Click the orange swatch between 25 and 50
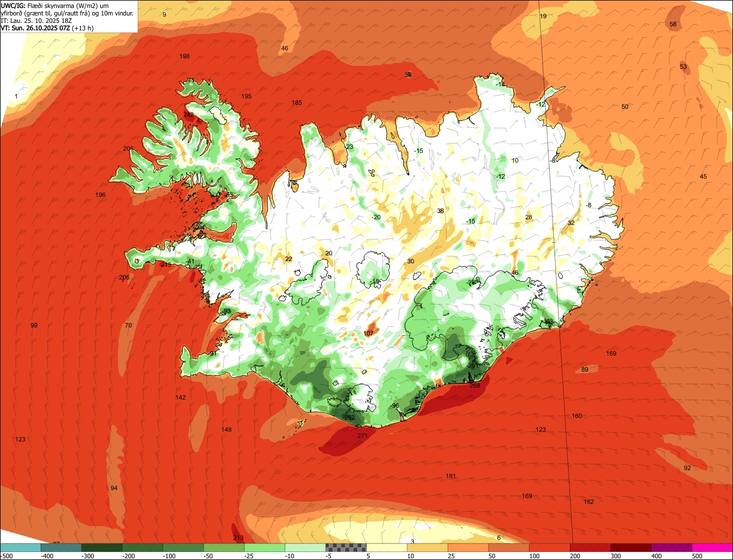 point(468,547)
